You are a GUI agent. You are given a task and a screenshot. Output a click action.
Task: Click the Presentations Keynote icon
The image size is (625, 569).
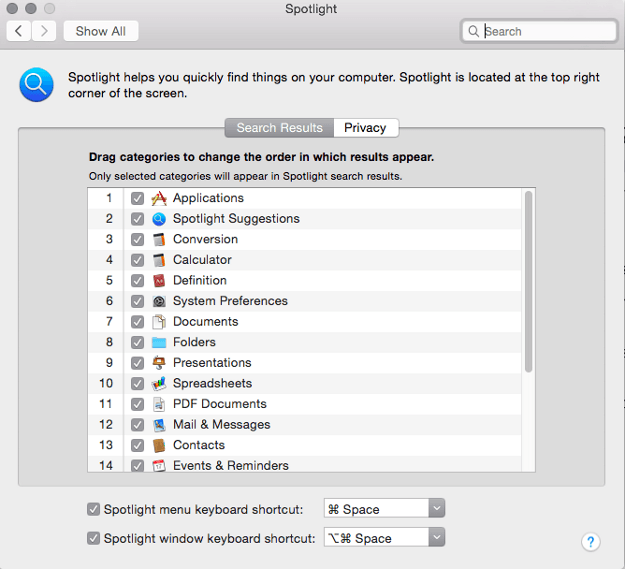point(159,363)
